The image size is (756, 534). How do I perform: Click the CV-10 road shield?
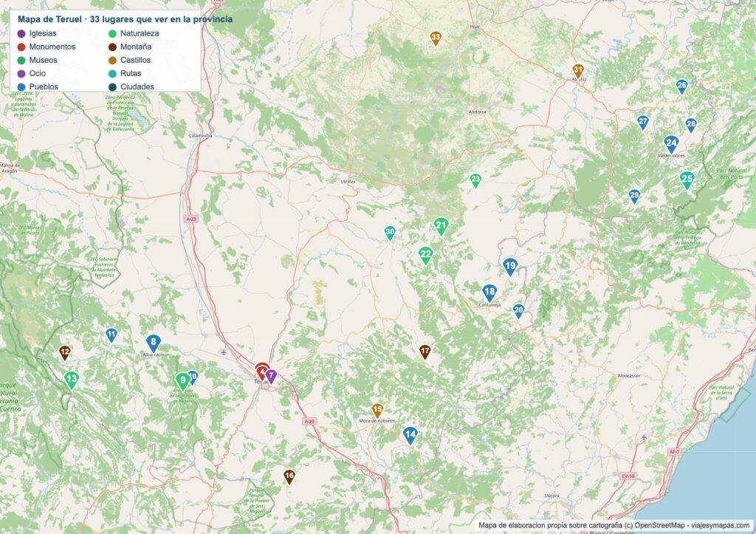(x=628, y=476)
